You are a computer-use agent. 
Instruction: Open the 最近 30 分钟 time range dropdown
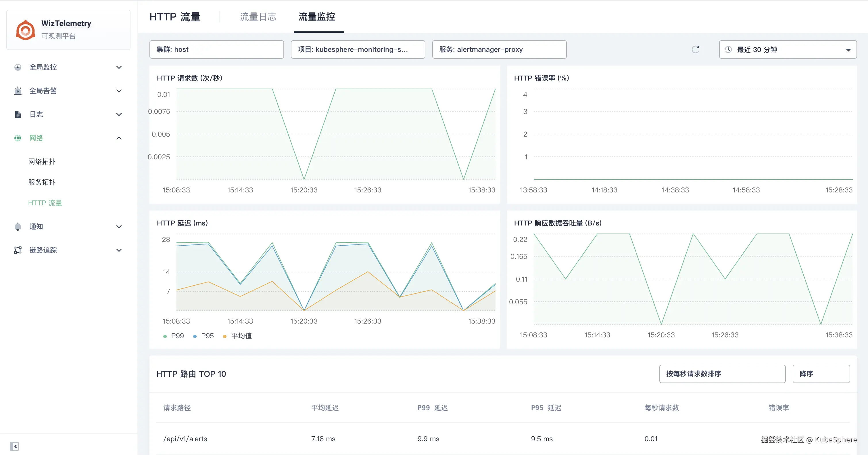[x=788, y=49]
